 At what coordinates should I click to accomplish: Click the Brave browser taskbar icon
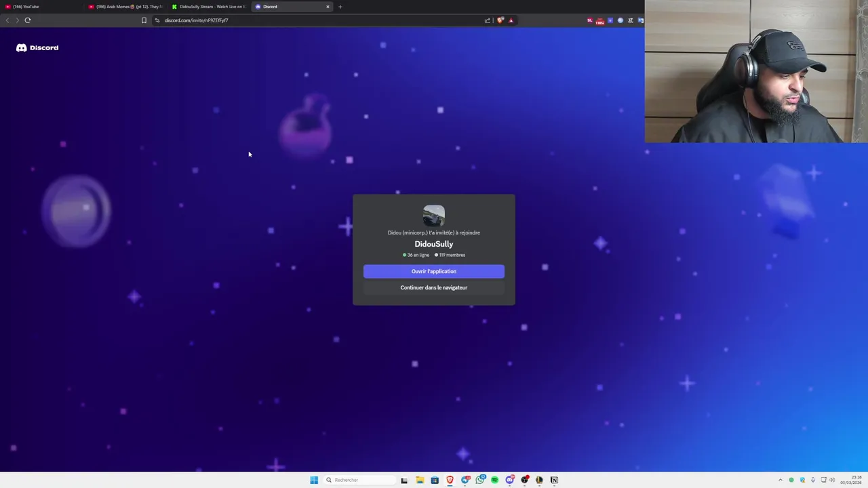tap(450, 480)
